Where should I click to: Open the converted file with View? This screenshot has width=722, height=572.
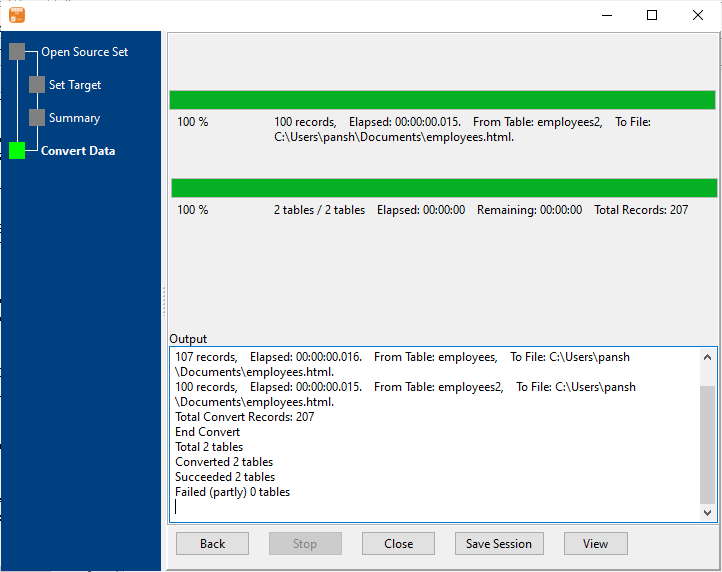(595, 544)
